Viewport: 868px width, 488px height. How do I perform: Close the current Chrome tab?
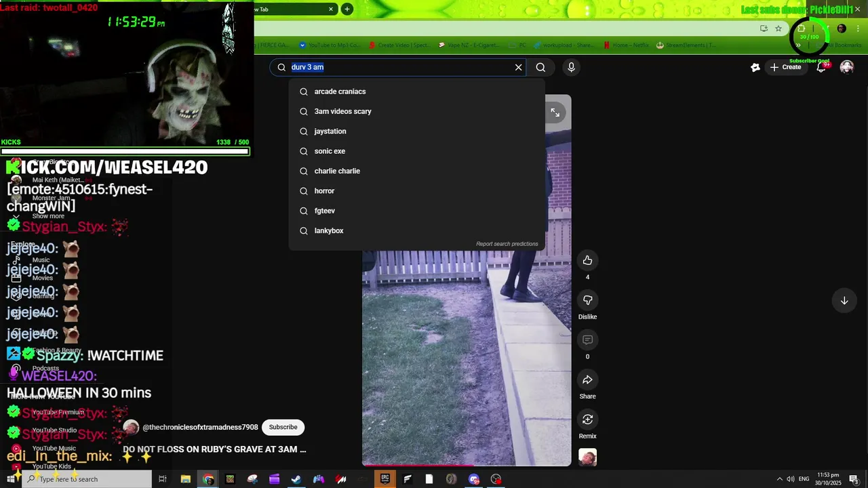[x=331, y=9]
